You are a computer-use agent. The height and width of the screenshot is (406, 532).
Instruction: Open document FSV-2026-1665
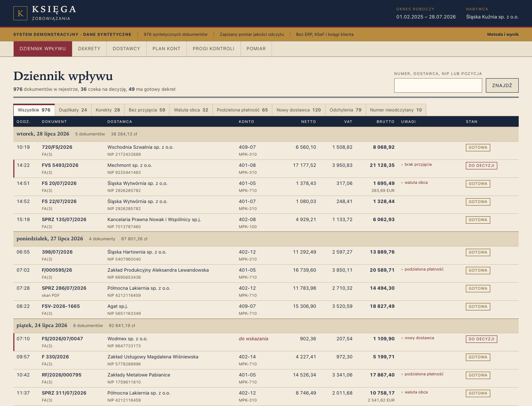pyautogui.click(x=61, y=306)
